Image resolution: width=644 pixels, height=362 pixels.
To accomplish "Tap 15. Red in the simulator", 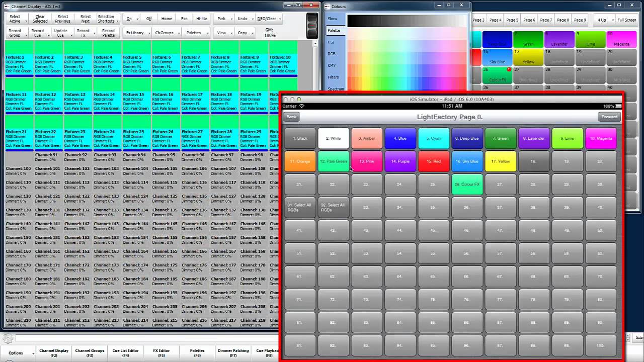I will click(x=434, y=161).
